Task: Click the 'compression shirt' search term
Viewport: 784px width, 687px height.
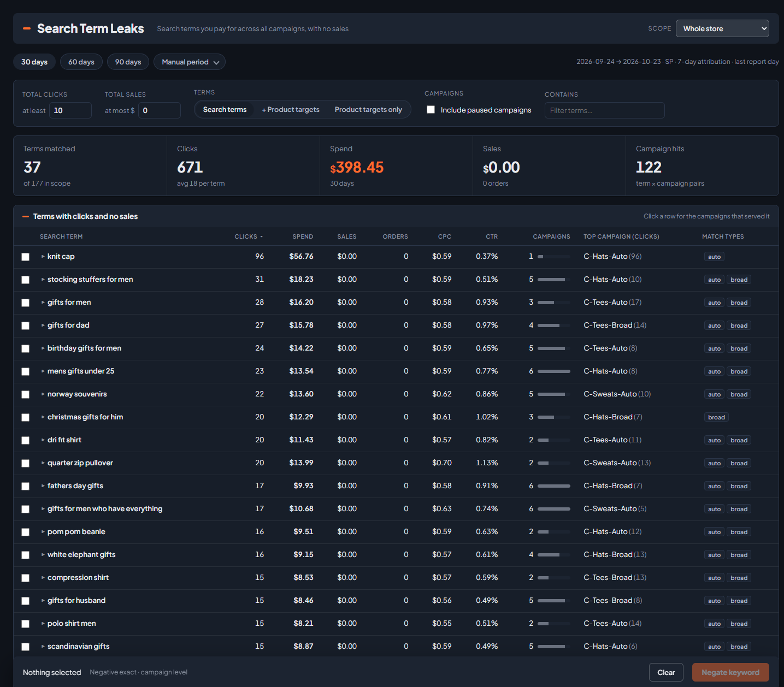Action: tap(78, 577)
